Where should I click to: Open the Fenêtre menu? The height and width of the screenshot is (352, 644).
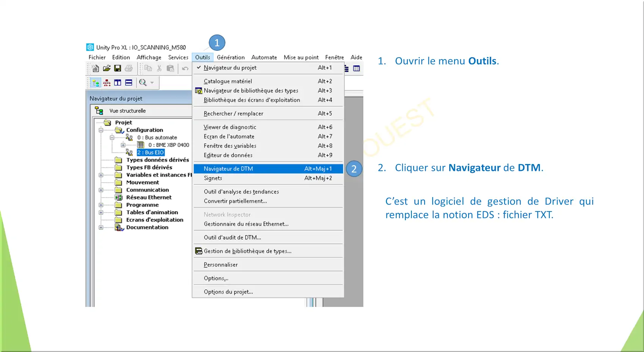(335, 57)
